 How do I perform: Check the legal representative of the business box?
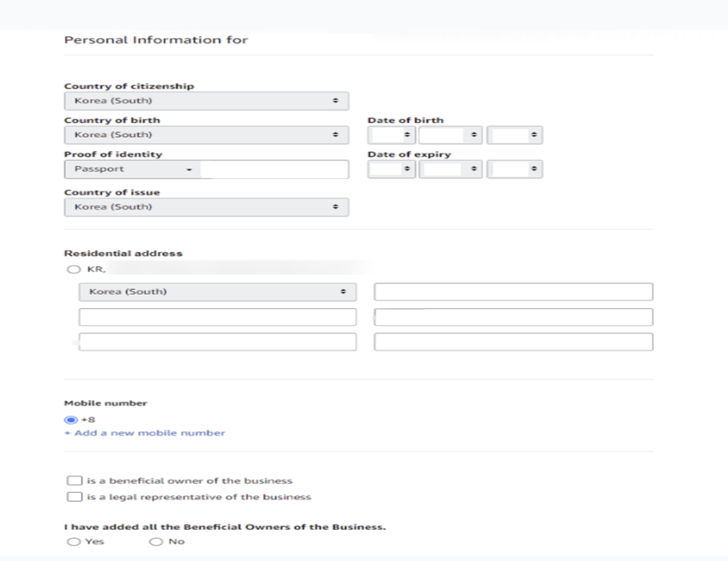point(74,497)
